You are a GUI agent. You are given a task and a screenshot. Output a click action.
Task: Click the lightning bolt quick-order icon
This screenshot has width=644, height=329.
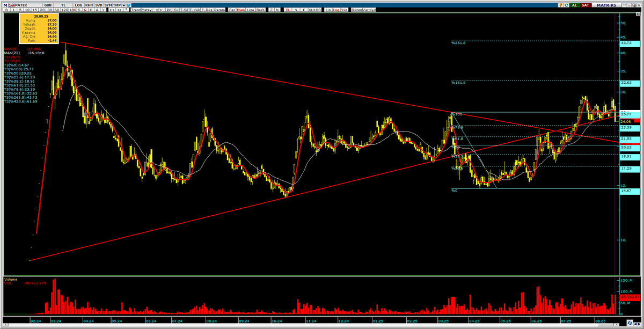[561, 5]
